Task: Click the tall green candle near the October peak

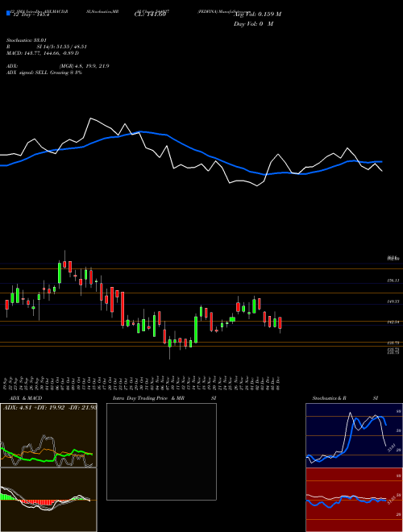Action: point(60,272)
